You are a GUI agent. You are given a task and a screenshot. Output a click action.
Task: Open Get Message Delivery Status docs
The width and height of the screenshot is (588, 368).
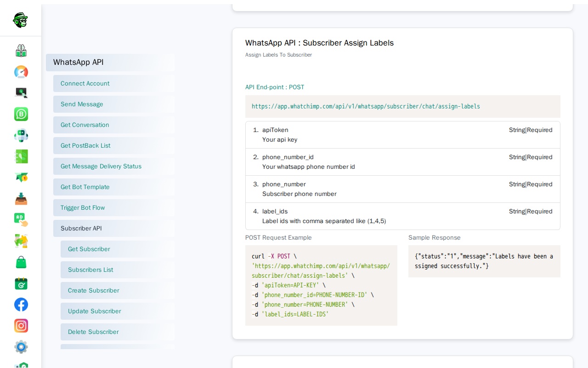(x=114, y=167)
